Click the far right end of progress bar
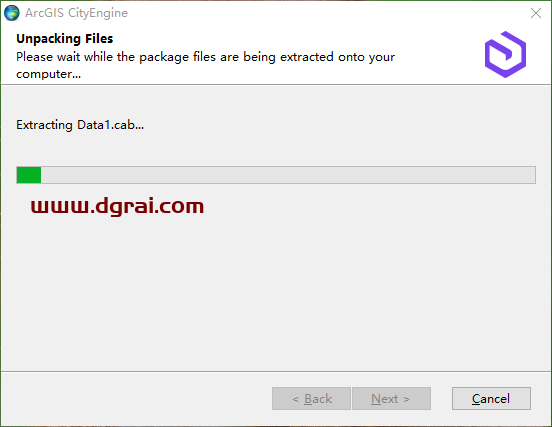Screen dimensions: 552x427 532,175
